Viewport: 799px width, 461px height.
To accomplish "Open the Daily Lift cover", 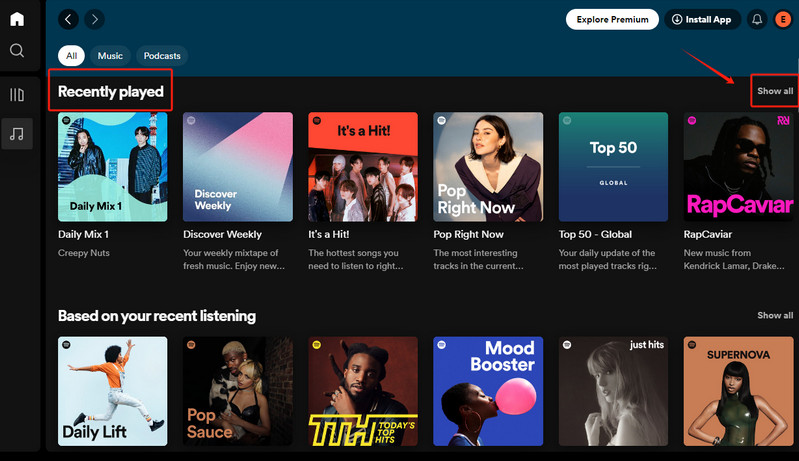I will [x=113, y=391].
